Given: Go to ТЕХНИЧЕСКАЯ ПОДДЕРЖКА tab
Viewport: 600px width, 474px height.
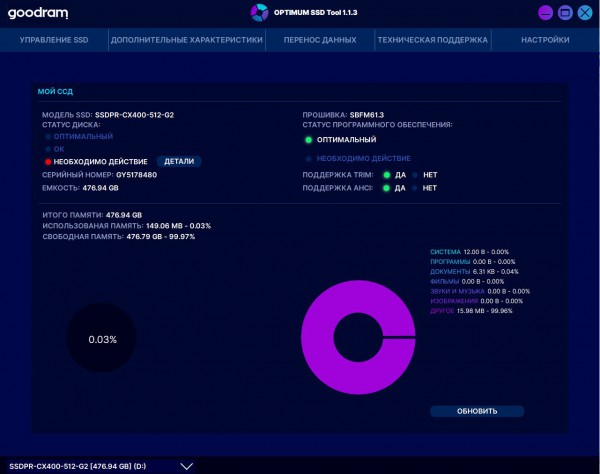Looking at the screenshot, I should tap(433, 40).
